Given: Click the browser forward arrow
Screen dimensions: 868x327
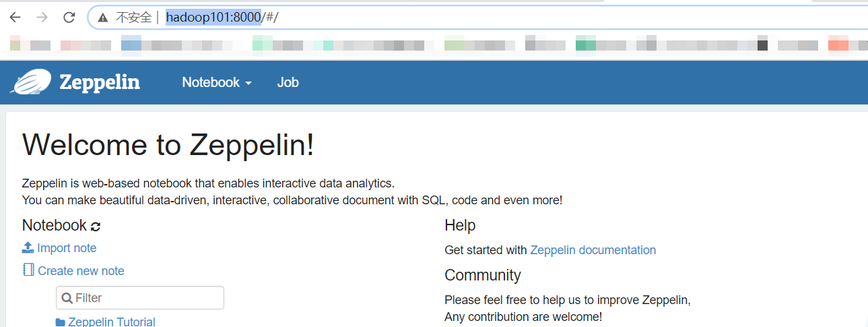Looking at the screenshot, I should [x=42, y=18].
